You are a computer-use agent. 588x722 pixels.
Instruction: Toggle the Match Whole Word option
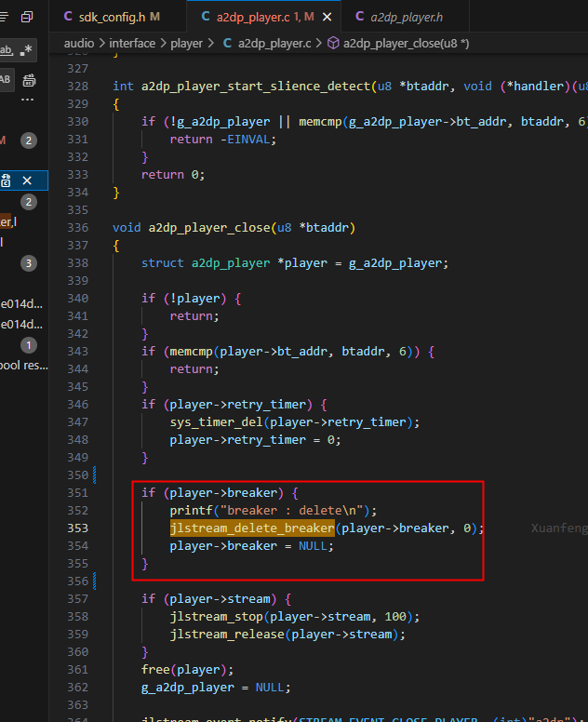(7, 49)
